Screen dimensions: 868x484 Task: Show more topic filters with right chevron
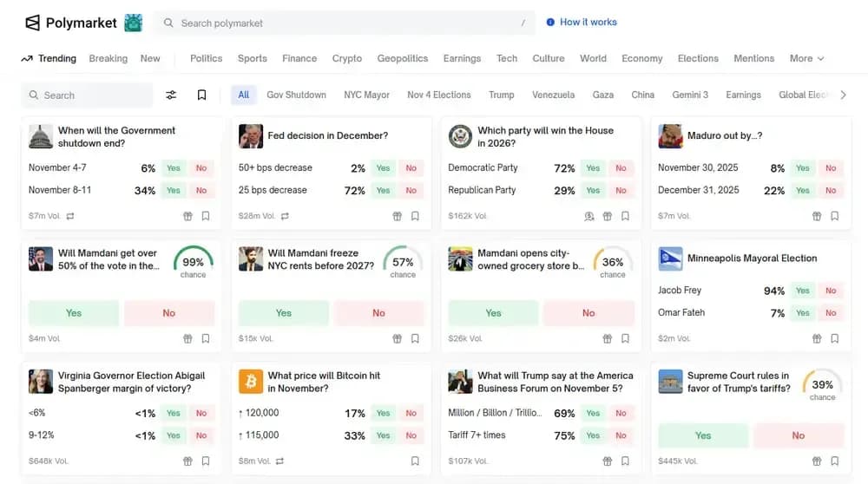pos(843,95)
